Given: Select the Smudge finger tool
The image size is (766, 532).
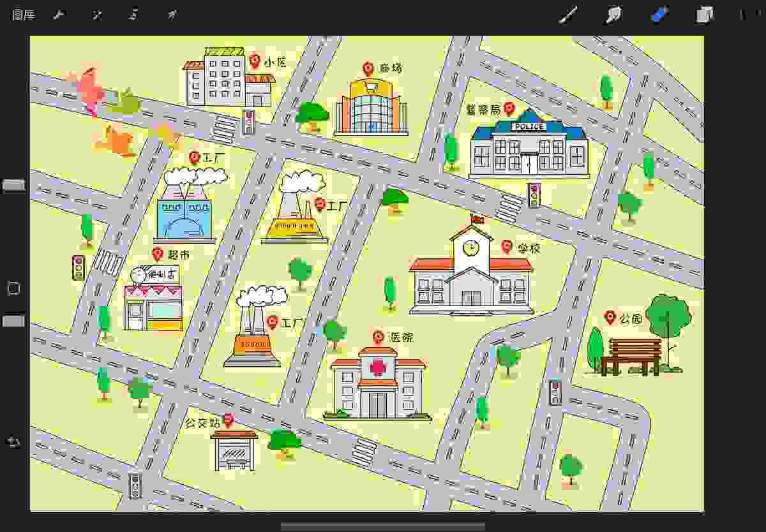Looking at the screenshot, I should (x=613, y=15).
